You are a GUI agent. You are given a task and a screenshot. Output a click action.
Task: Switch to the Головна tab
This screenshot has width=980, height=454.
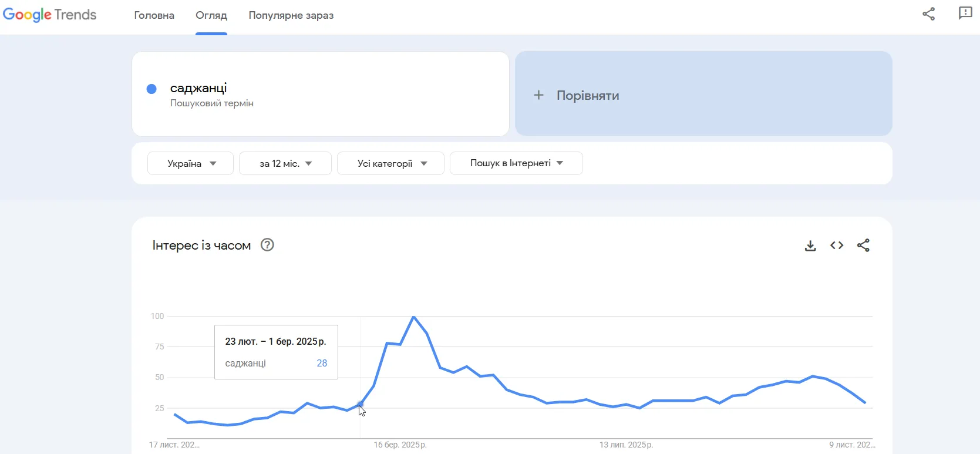point(154,16)
